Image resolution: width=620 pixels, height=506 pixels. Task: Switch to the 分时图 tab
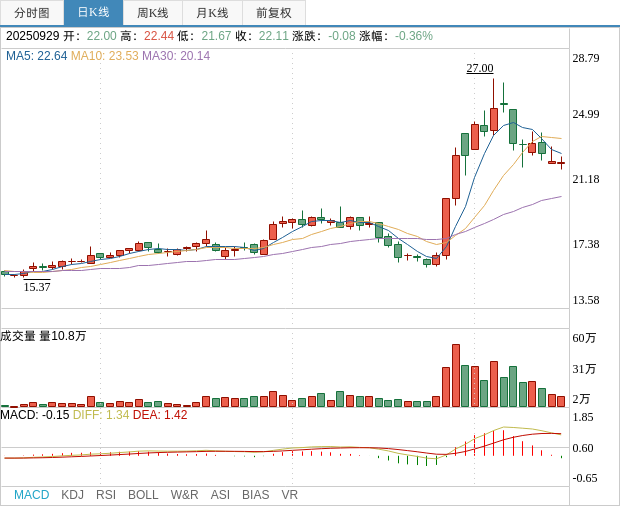point(32,13)
